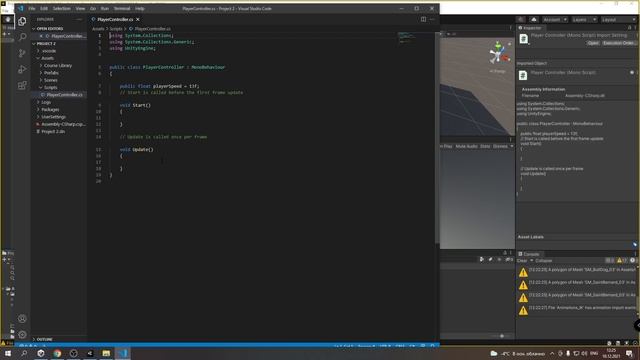Close the PlayerController.cs editor tab
The image size is (640, 360).
tap(138, 19)
